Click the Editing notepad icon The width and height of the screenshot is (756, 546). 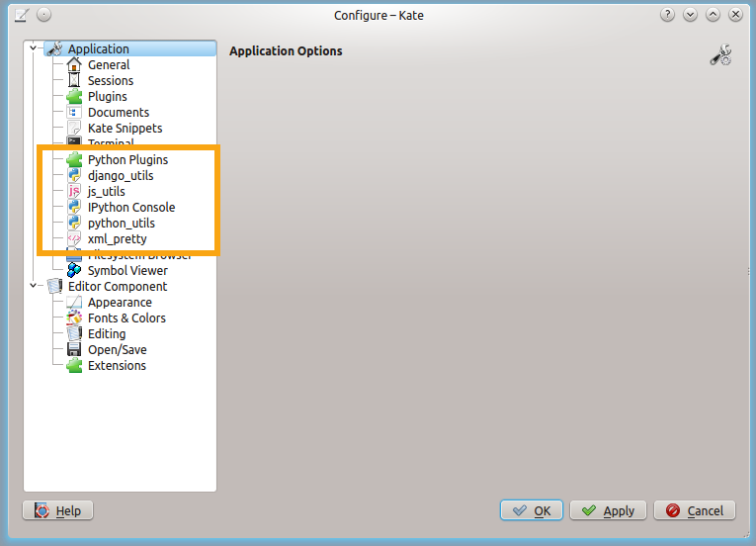74,333
